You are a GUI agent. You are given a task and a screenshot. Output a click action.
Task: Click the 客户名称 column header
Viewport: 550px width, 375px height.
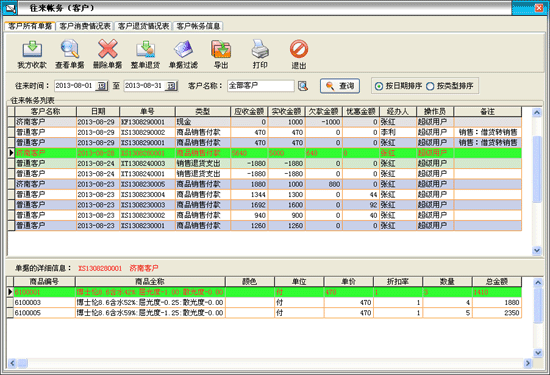(46, 112)
